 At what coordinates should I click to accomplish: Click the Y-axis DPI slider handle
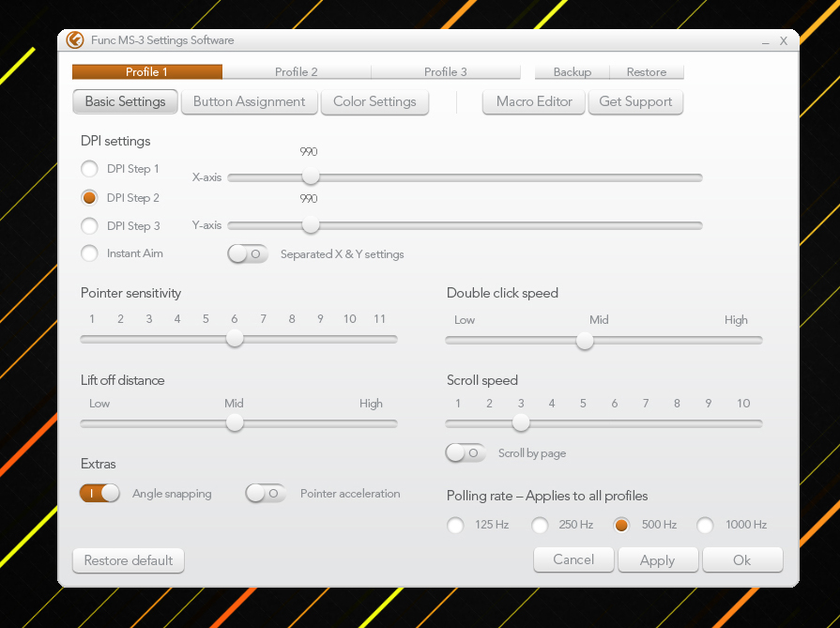pyautogui.click(x=310, y=225)
